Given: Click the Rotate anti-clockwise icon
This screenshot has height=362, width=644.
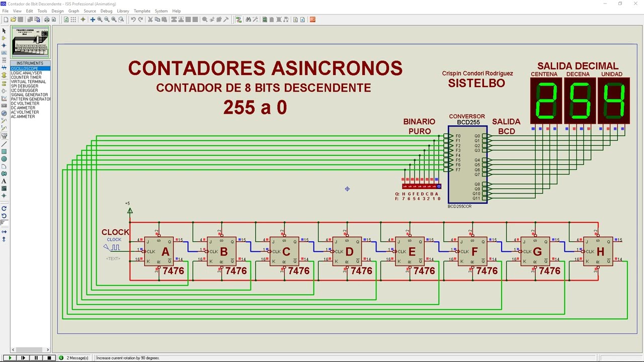Looking at the screenshot, I should [x=4, y=216].
